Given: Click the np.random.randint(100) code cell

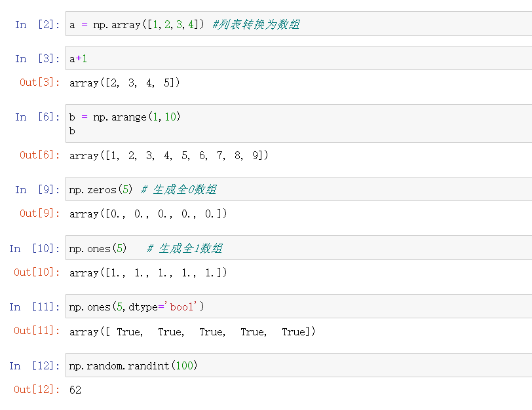Looking at the screenshot, I should 299,365.
